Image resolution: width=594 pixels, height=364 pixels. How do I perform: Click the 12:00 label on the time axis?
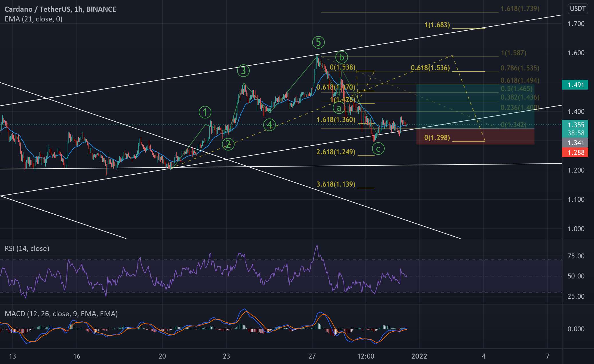pyautogui.click(x=366, y=356)
